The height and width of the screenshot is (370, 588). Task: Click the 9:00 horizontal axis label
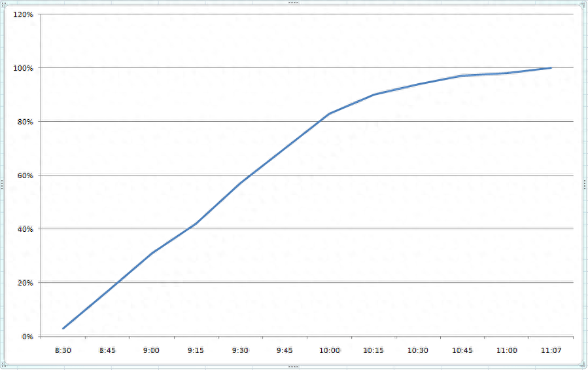coord(151,350)
